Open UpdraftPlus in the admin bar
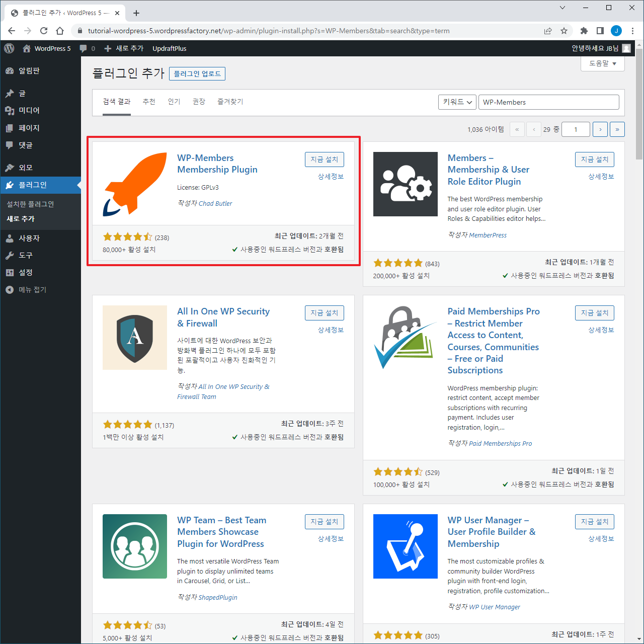Image resolution: width=644 pixels, height=644 pixels. point(170,48)
